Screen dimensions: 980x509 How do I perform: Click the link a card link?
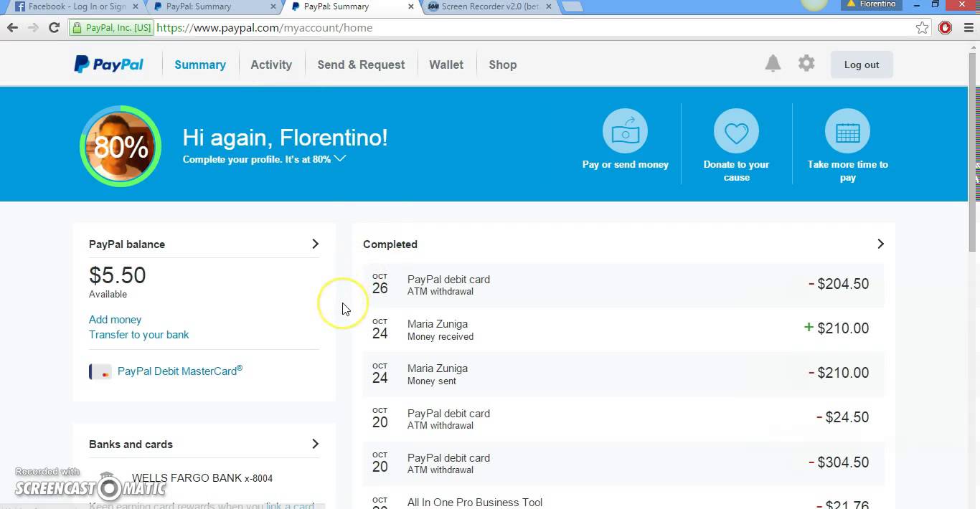point(290,505)
